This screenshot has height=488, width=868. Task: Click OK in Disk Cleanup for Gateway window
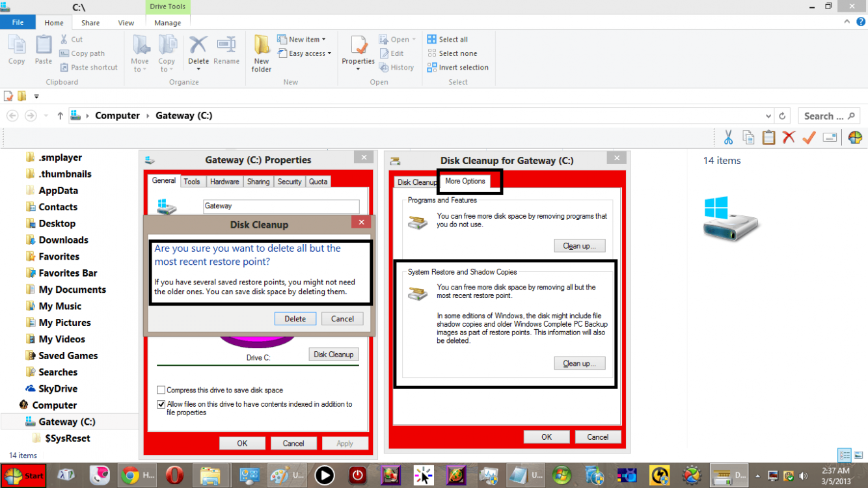point(547,437)
